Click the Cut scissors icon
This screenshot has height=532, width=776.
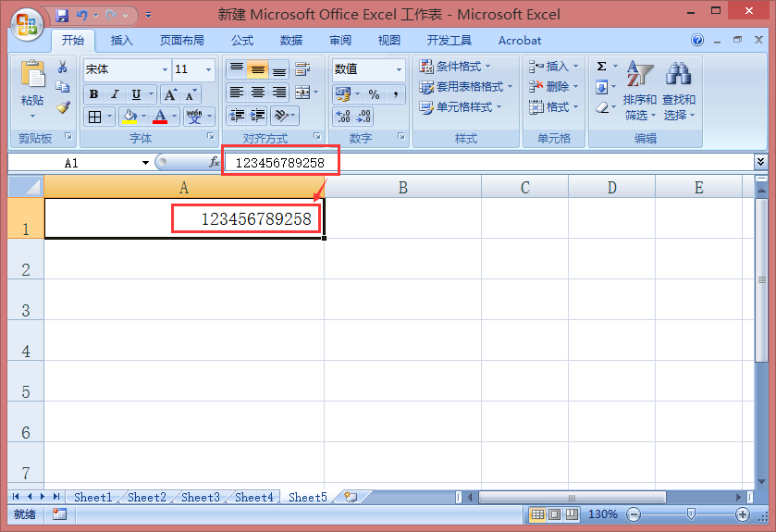[x=63, y=67]
